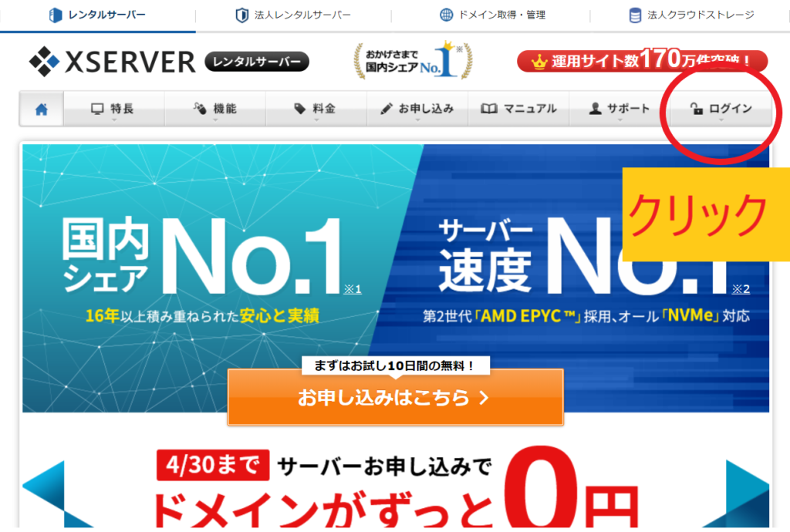Image resolution: width=790 pixels, height=532 pixels.
Task: Open the 料金 menu
Action: pyautogui.click(x=316, y=109)
